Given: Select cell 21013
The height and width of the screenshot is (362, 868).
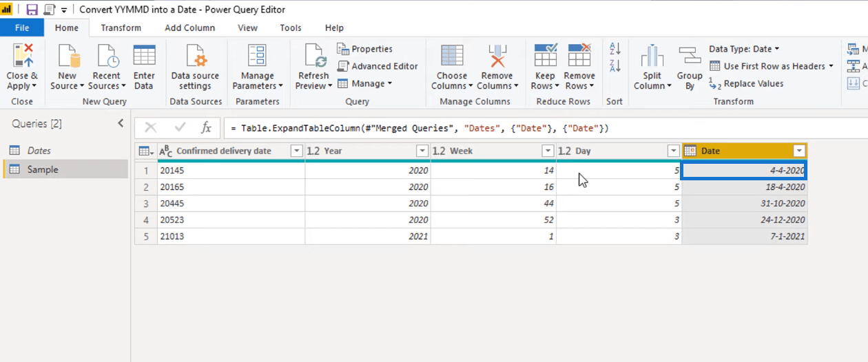Looking at the screenshot, I should [231, 236].
